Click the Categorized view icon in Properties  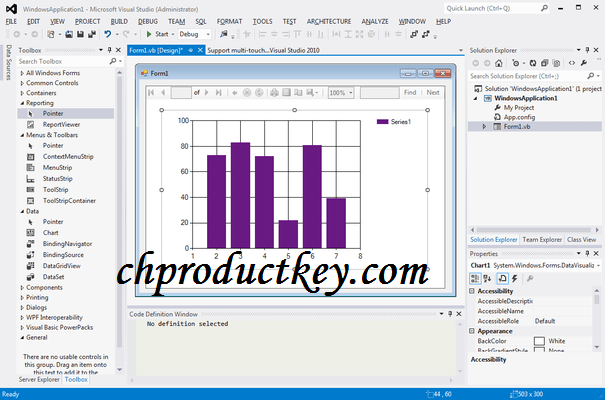coord(475,278)
